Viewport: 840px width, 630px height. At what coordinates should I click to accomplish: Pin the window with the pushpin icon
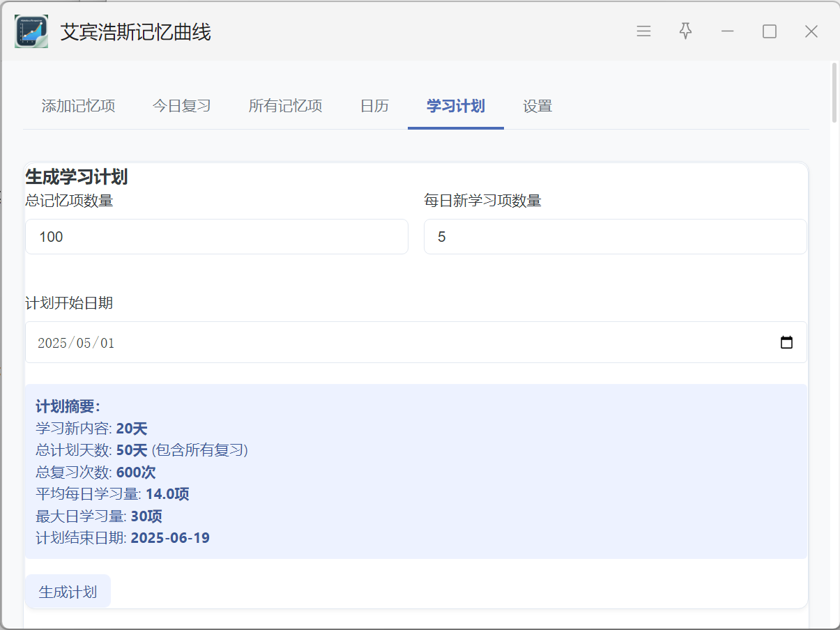pyautogui.click(x=686, y=31)
